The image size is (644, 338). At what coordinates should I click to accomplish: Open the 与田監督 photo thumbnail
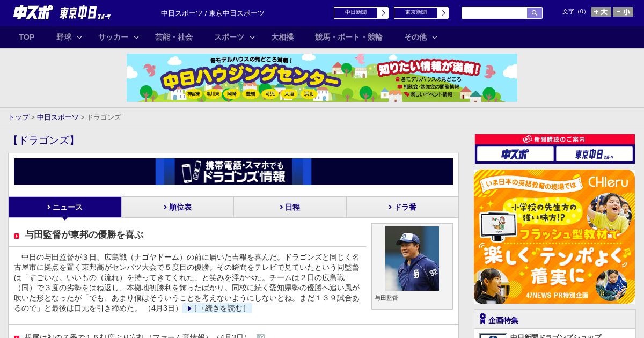point(412,259)
